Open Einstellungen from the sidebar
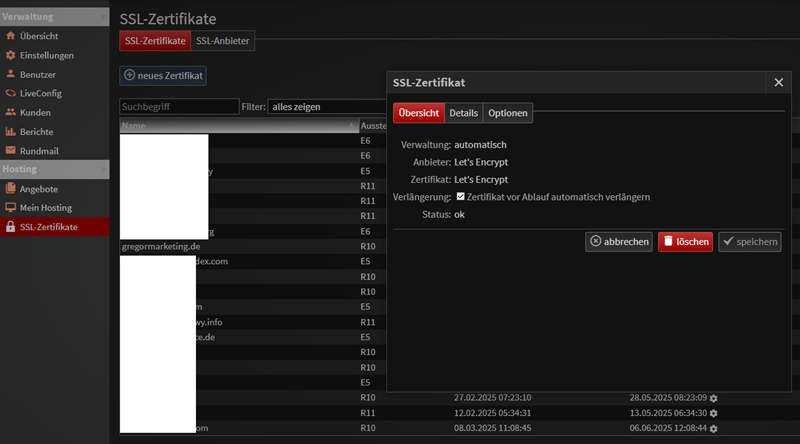This screenshot has width=800, height=444. 46,55
